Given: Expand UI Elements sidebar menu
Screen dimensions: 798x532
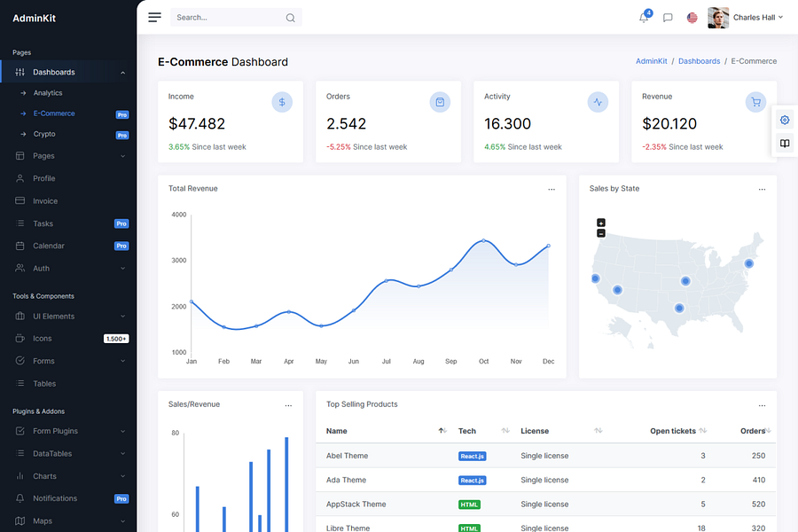Looking at the screenshot, I should tap(122, 317).
